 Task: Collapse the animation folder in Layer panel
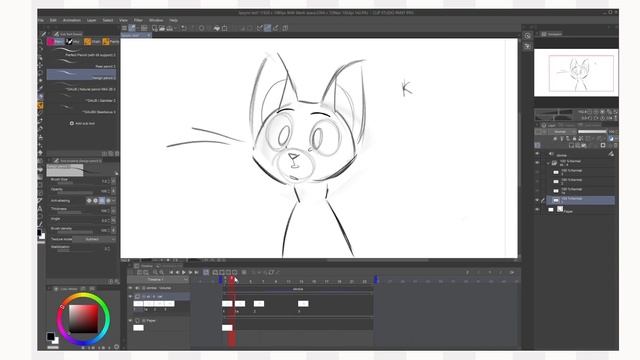coord(548,163)
